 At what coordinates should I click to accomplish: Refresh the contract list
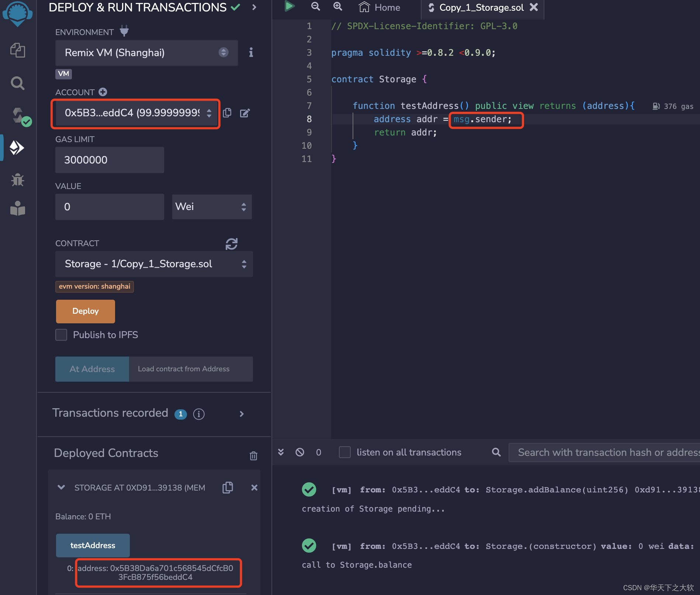[231, 244]
